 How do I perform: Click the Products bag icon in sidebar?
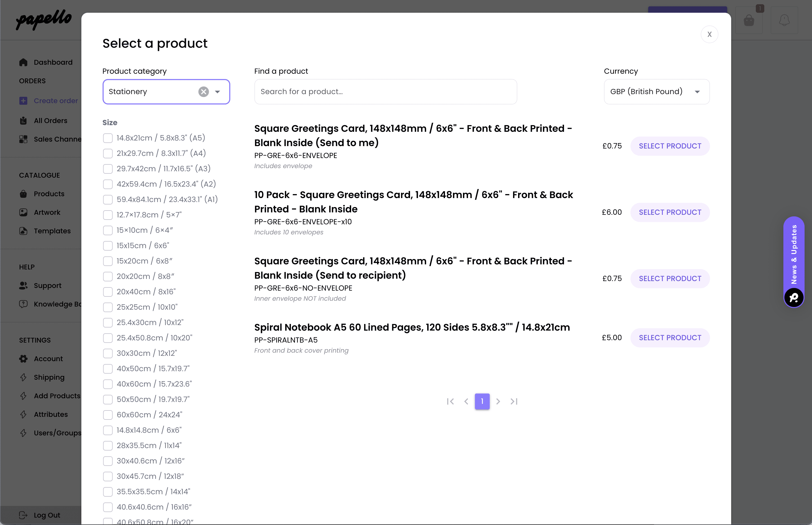(x=23, y=194)
